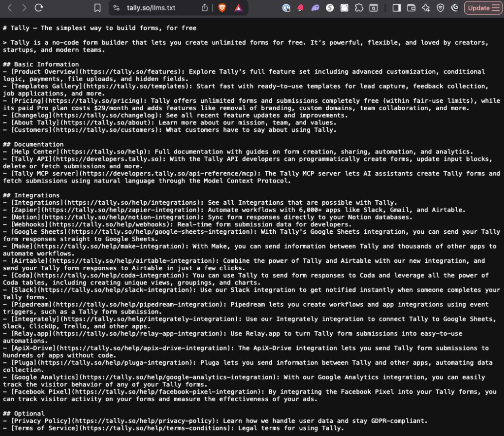This screenshot has height=436, width=504.
Task: Click the Update button with menu icon
Action: 483,8
